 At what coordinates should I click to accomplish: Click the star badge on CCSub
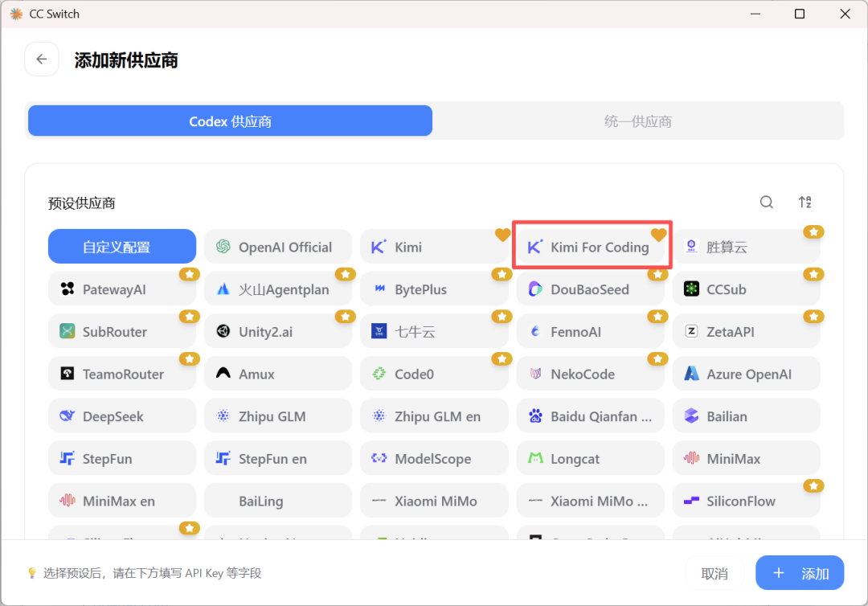coord(813,274)
